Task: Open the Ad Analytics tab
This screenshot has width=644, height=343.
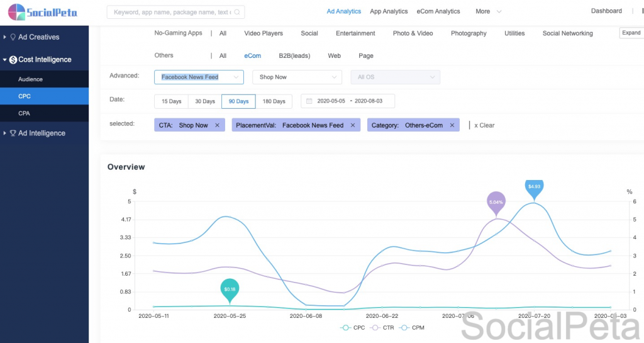Action: pyautogui.click(x=344, y=11)
